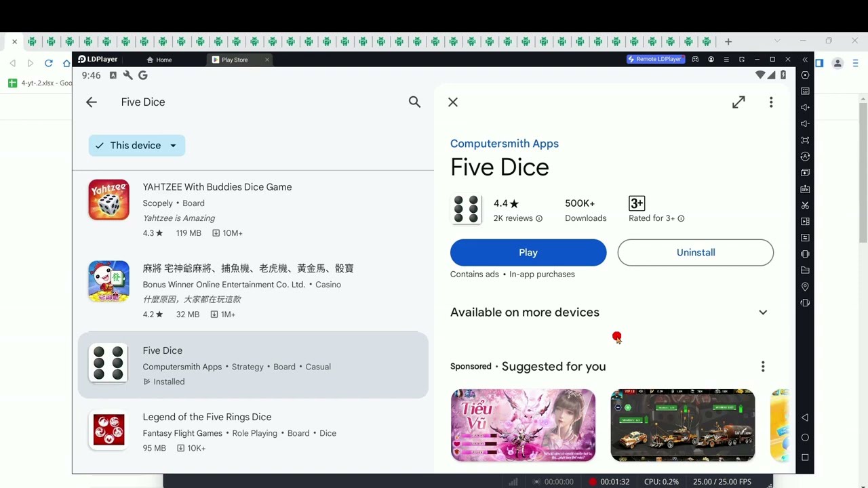Toggle LDPlayer fullscreen from sidebar

coord(805,140)
